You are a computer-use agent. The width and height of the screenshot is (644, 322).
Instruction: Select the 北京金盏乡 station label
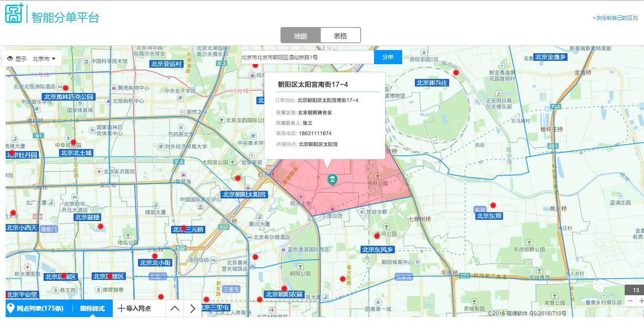pyautogui.click(x=550, y=57)
